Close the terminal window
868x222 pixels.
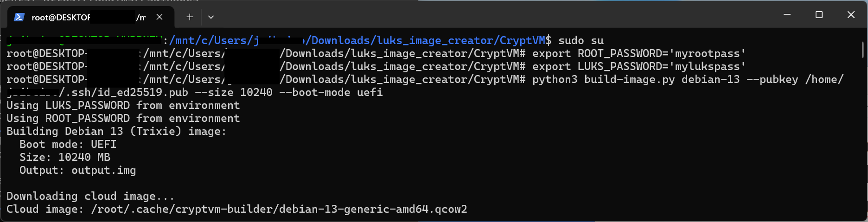(851, 15)
